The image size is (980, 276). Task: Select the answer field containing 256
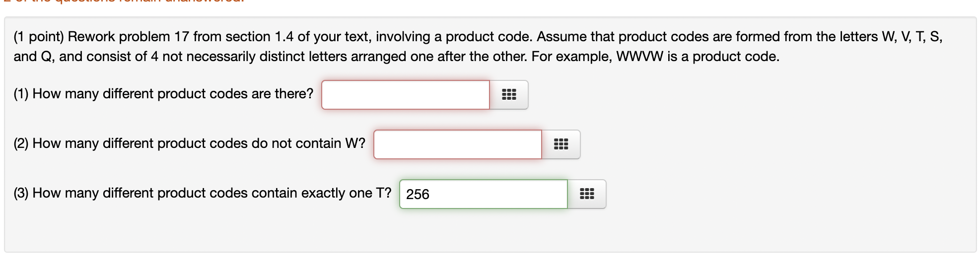point(484,194)
